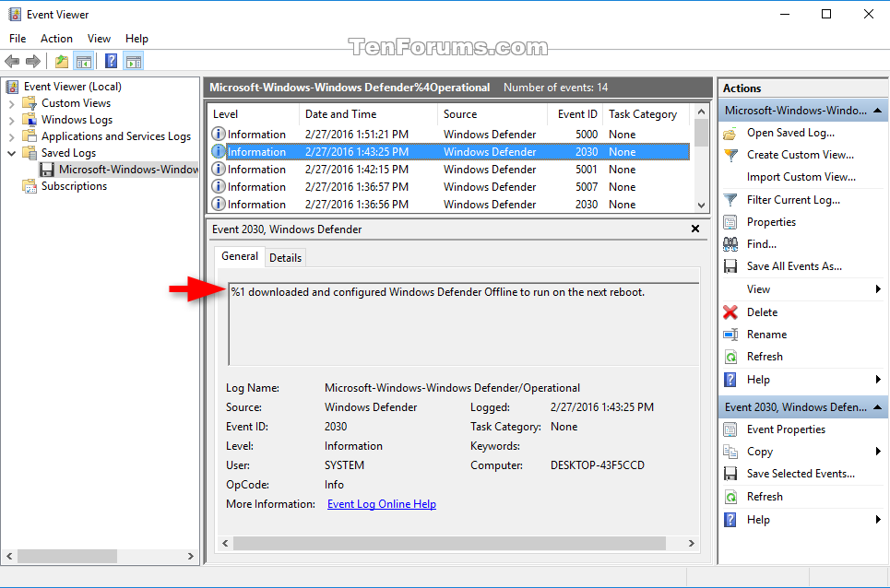
Task: Click Filter Current Log action
Action: click(793, 200)
